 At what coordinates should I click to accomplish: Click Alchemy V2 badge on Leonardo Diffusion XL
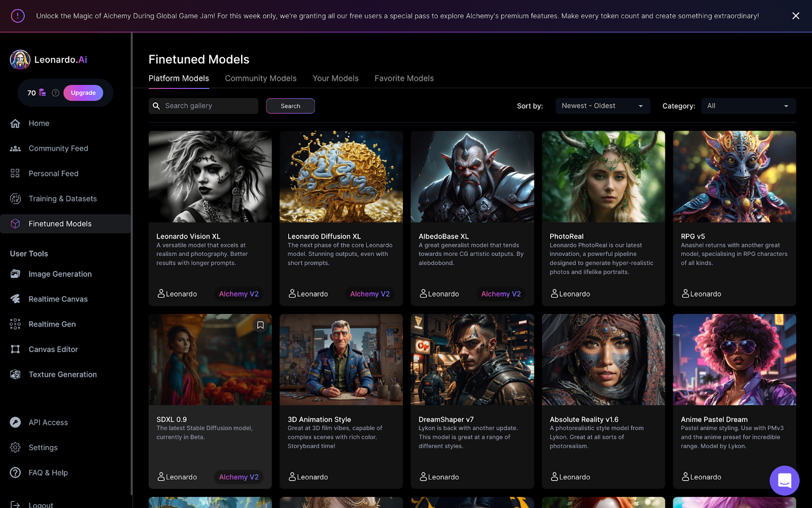click(370, 294)
